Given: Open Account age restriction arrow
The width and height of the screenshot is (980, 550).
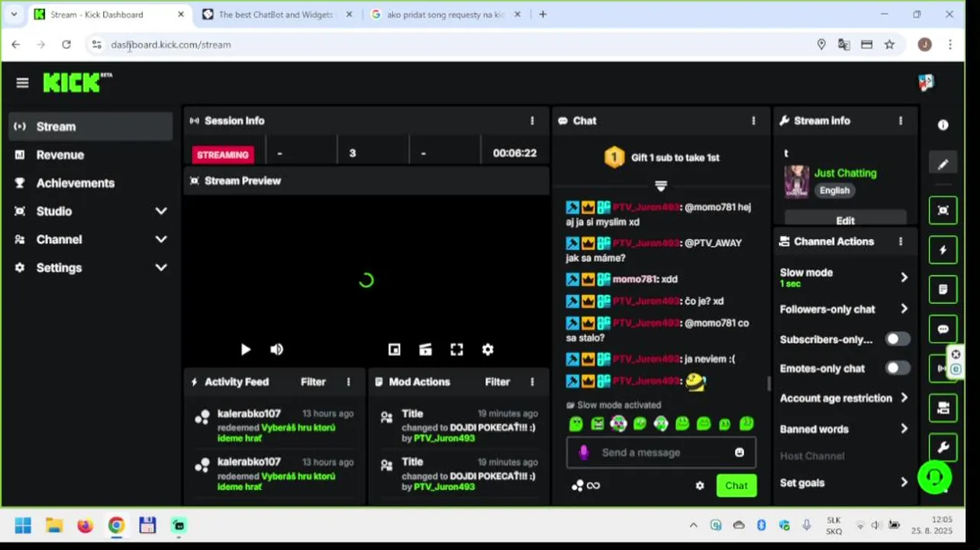Looking at the screenshot, I should [904, 398].
